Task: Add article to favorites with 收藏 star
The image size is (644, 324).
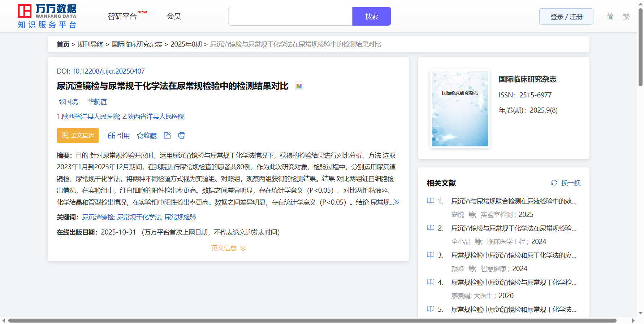Action: [x=147, y=135]
